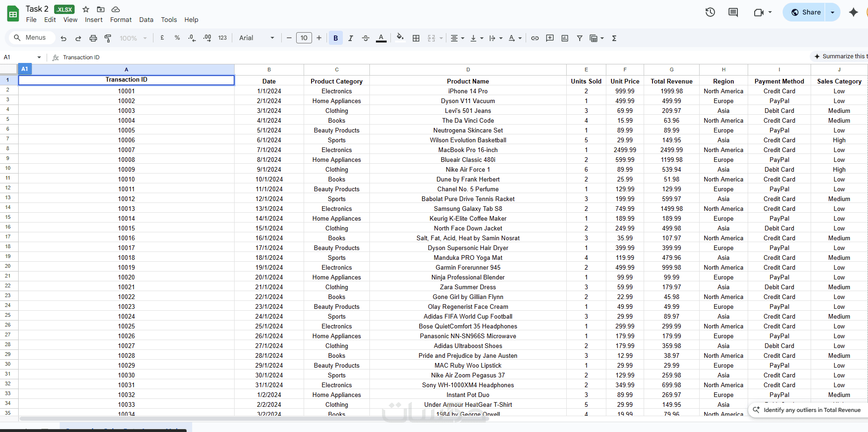
Task: Select the iPhone 14 Pro cell
Action: pos(468,91)
